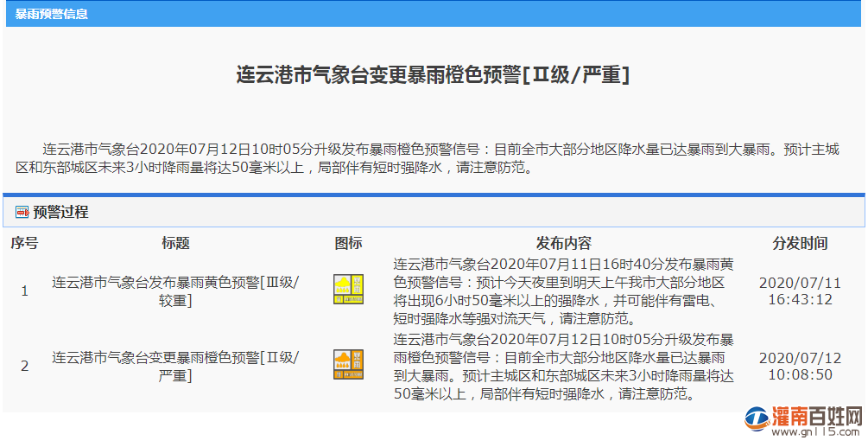868x447 pixels.
Task: Click the row title 连云港市气象台发布暴雨黄色预警[Ⅲ级/较重]
Action: [x=175, y=291]
